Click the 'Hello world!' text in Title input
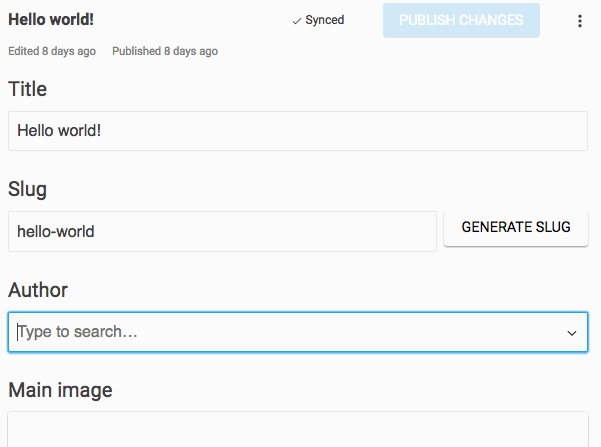Screen dimensions: 601x447 pyautogui.click(x=59, y=131)
